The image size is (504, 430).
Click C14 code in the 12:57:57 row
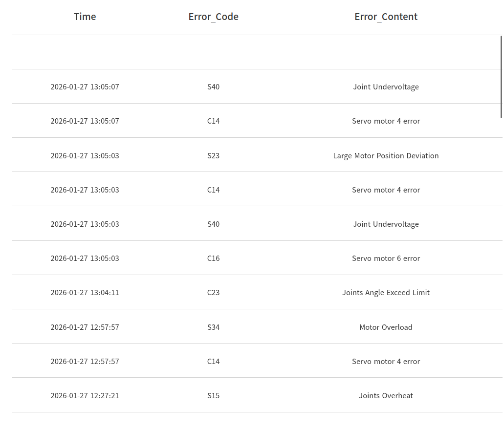click(x=213, y=362)
